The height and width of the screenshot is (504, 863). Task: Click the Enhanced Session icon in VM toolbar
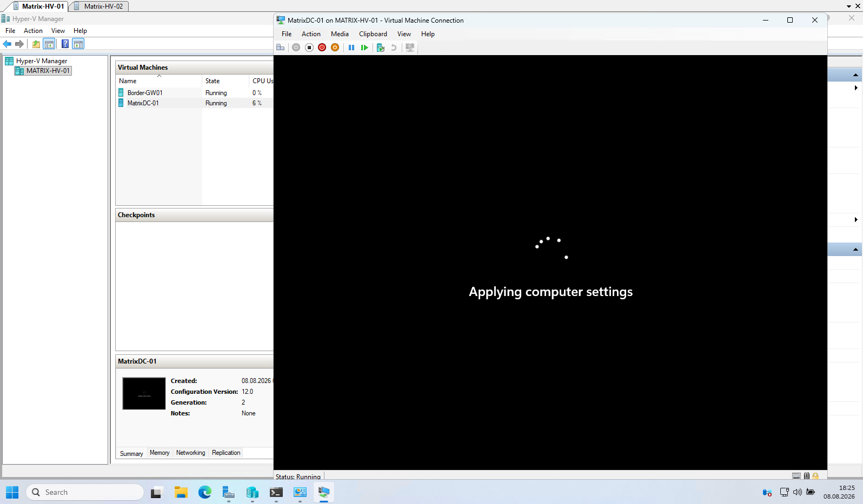click(x=410, y=48)
